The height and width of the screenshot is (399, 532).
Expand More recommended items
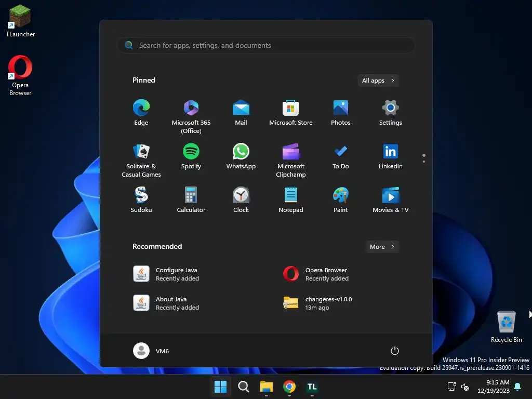click(x=382, y=247)
